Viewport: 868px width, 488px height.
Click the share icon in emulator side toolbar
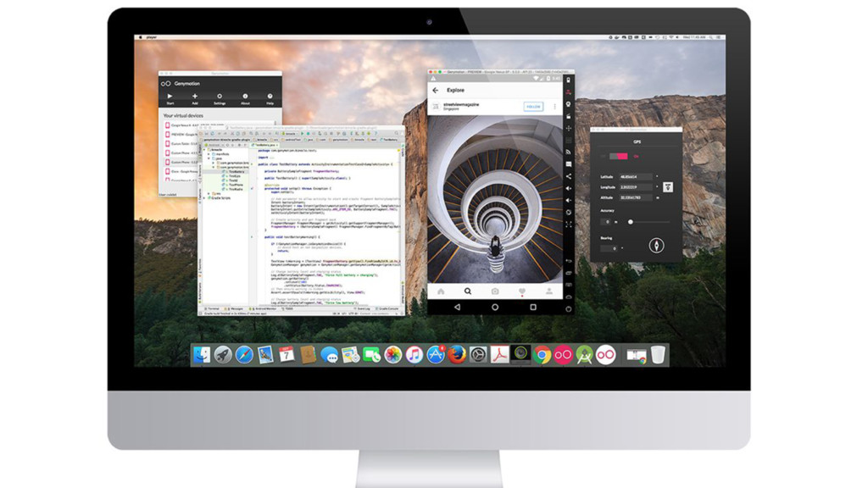coord(569,176)
